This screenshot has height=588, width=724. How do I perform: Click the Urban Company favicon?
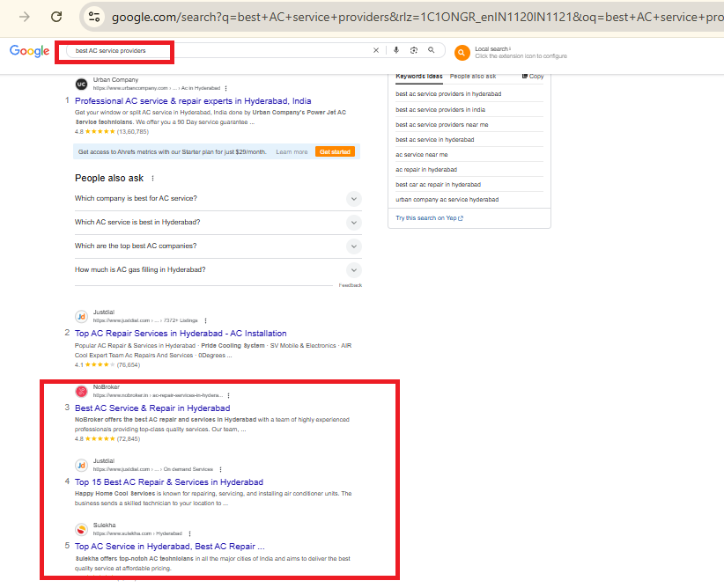[x=81, y=84]
